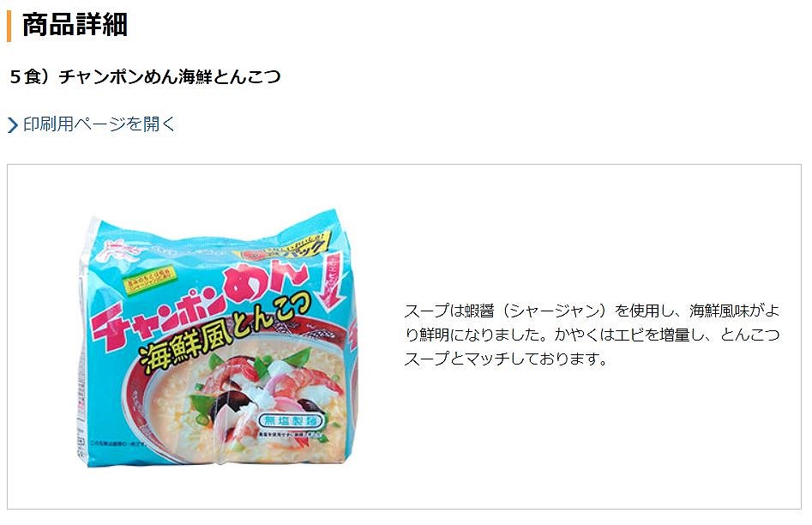The height and width of the screenshot is (525, 812).
Task: Click the description line mentioning 蝦醤（シャージャン）
Action: [592, 311]
